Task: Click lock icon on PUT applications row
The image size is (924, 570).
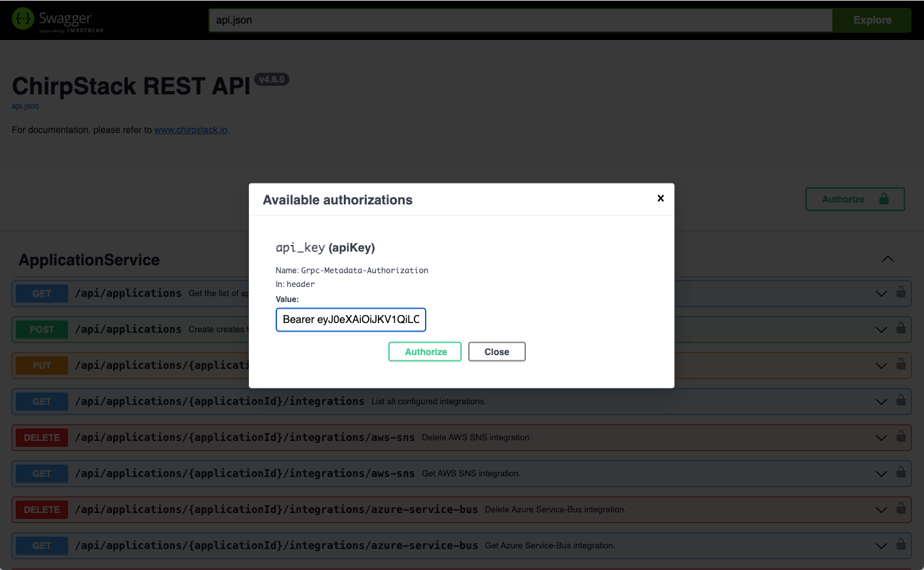Action: 901,364
